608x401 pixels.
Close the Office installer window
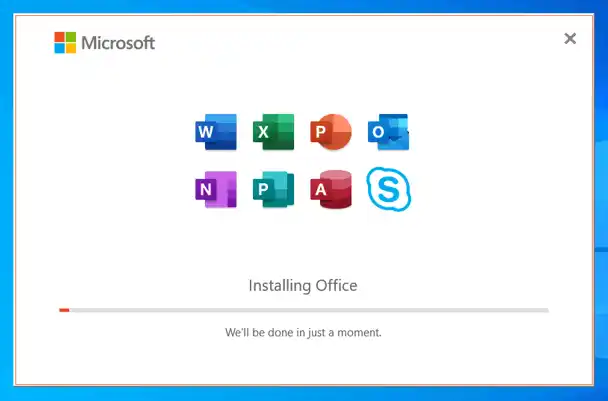[x=570, y=38]
